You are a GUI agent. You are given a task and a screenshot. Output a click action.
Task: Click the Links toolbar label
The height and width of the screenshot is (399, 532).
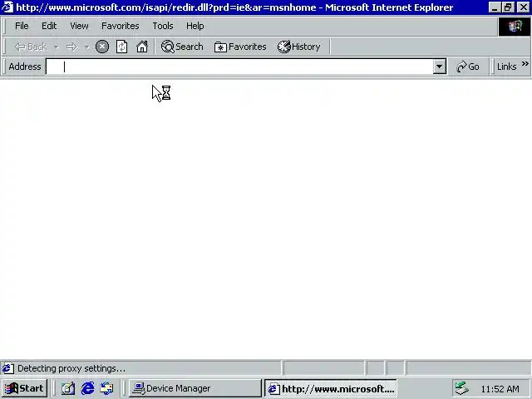tap(506, 66)
